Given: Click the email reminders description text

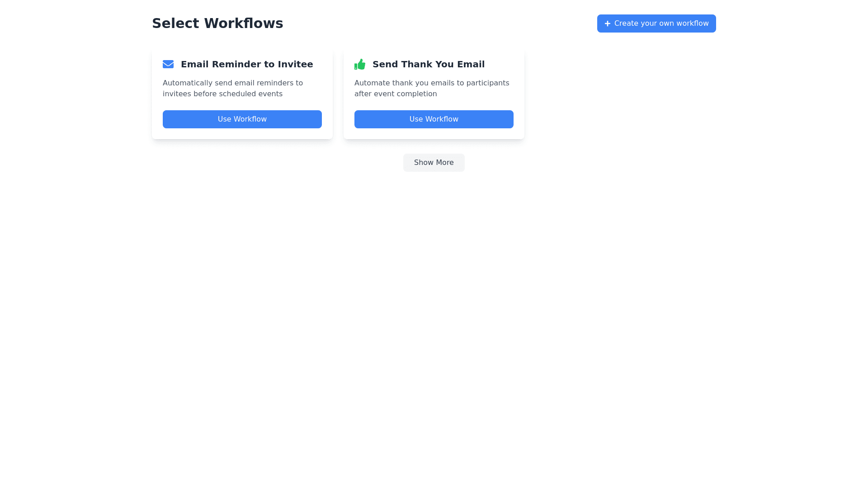Looking at the screenshot, I should (232, 83).
